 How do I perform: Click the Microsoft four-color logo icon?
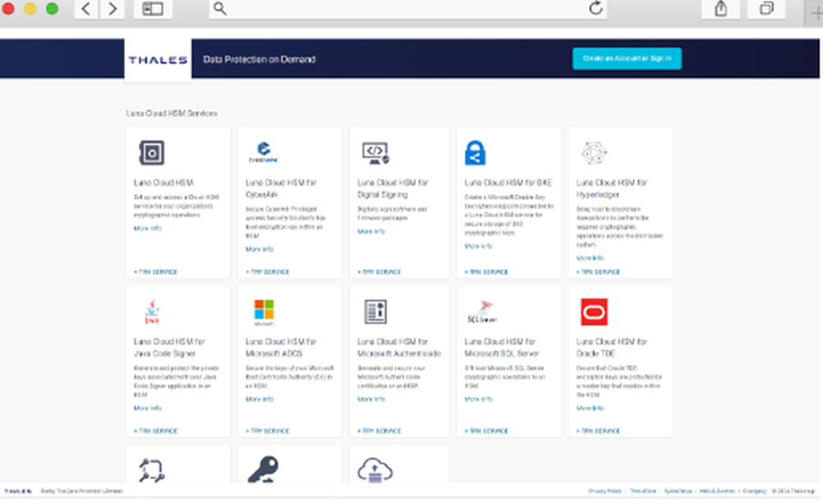pos(264,312)
